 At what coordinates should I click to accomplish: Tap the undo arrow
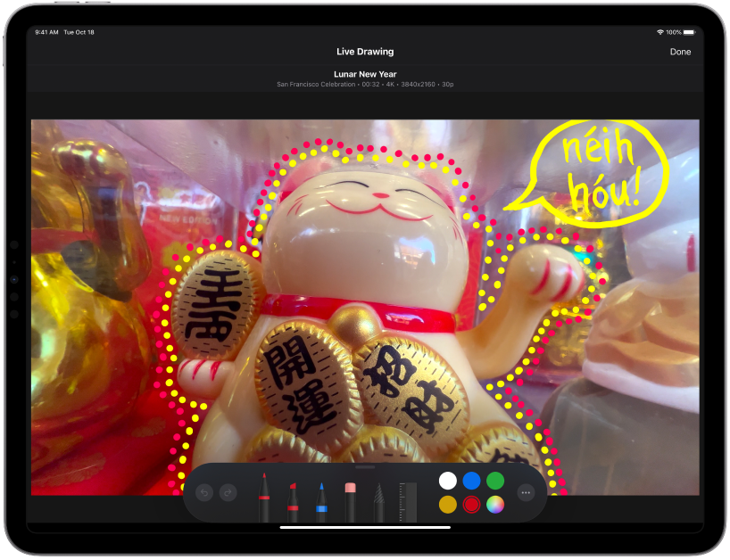click(205, 493)
